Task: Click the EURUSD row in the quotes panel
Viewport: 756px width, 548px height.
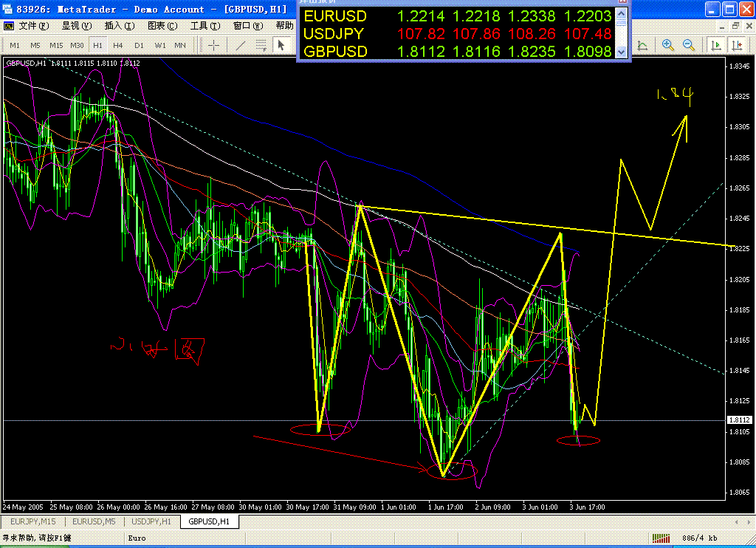Action: (458, 16)
